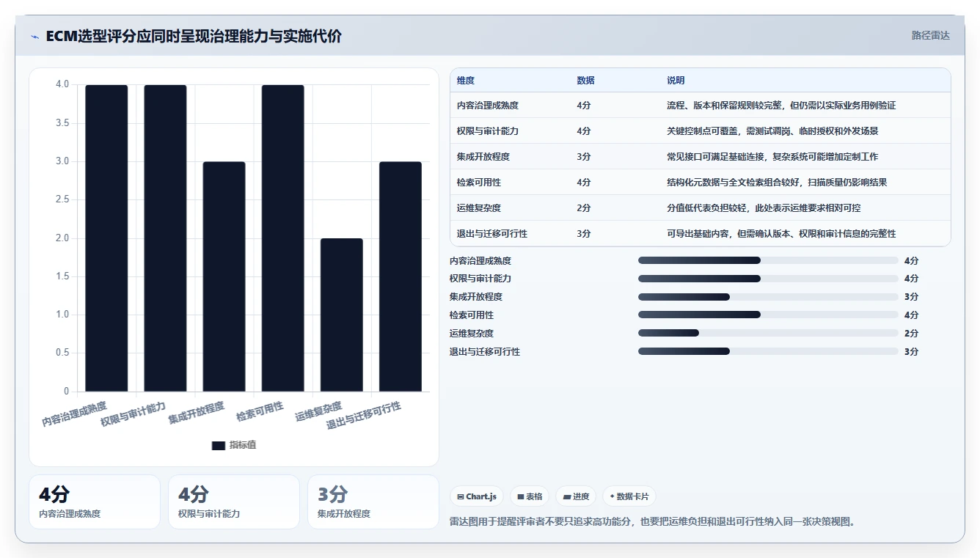Click the 数据卡片 chip
This screenshot has width=980, height=558.
[x=629, y=496]
